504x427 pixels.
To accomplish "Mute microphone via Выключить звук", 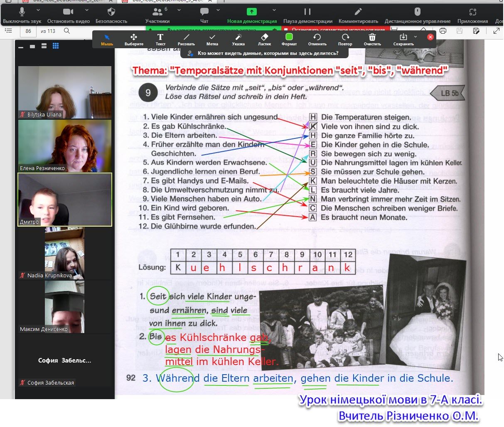I will (22, 15).
